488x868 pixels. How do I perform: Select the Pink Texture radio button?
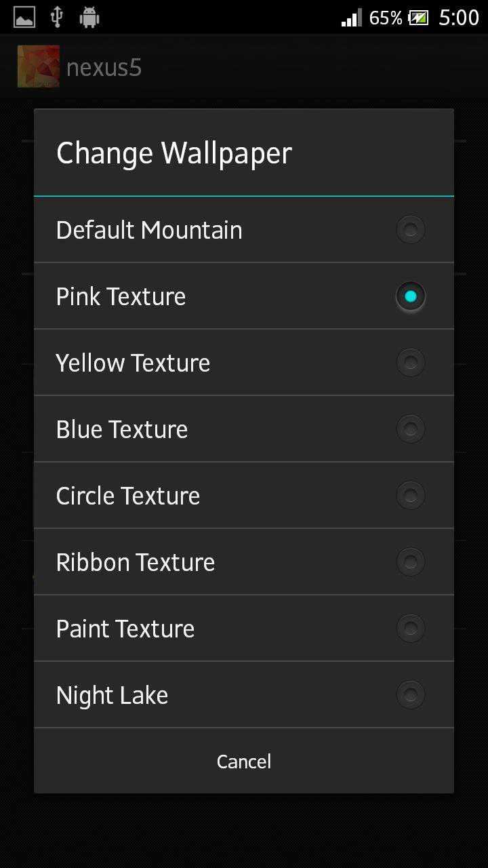point(410,296)
